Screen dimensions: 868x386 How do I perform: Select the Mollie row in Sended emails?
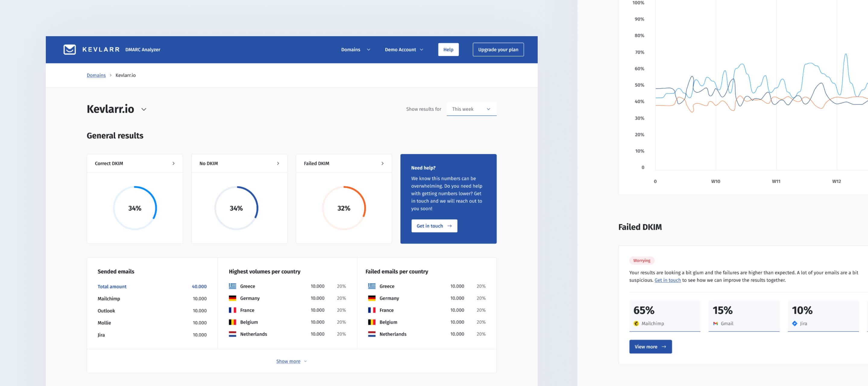152,323
